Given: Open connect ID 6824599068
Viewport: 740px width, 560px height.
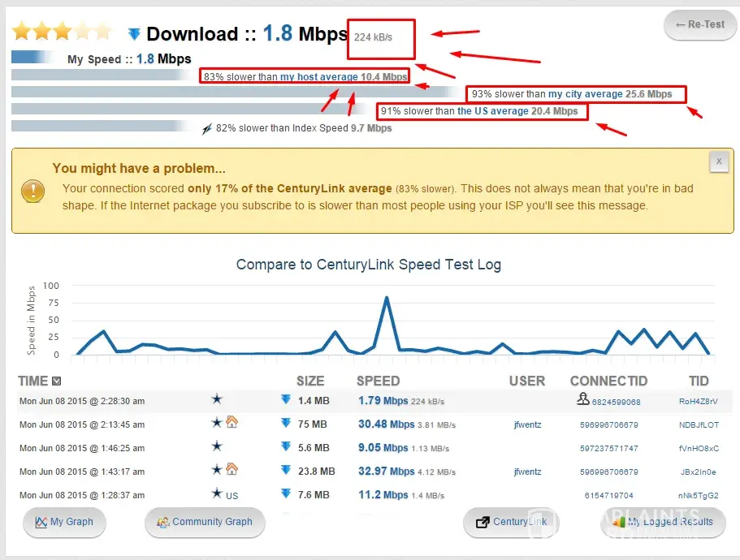Looking at the screenshot, I should point(616,402).
